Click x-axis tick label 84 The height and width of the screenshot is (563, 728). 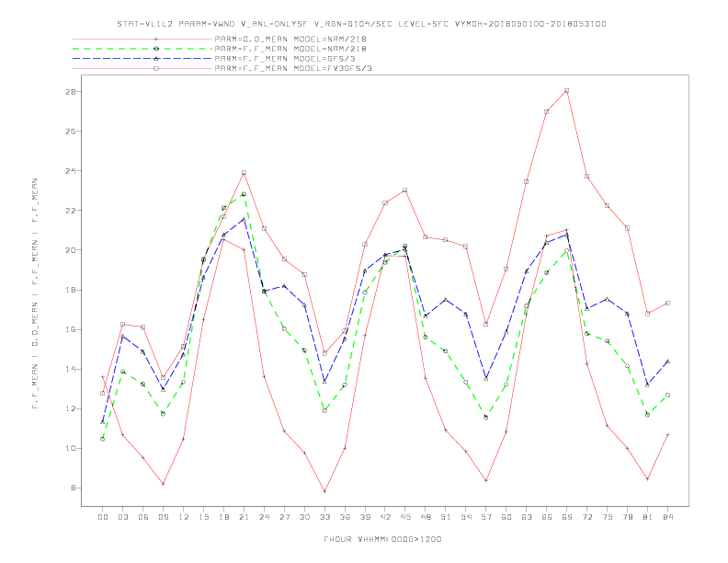(x=667, y=517)
